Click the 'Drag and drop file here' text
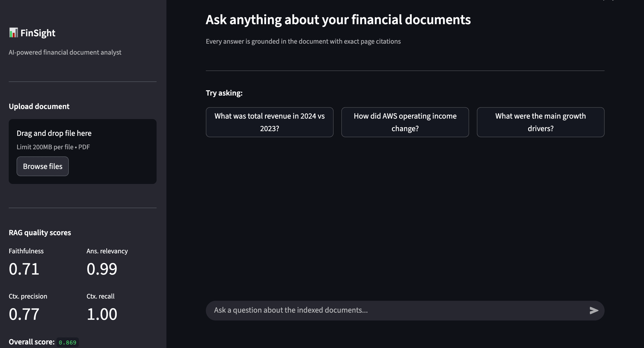This screenshot has width=644, height=348. 54,133
